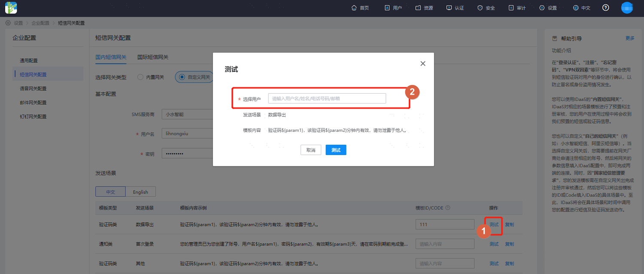Click 首次登录 cell in template table
The height and width of the screenshot is (274, 644).
[x=145, y=244]
